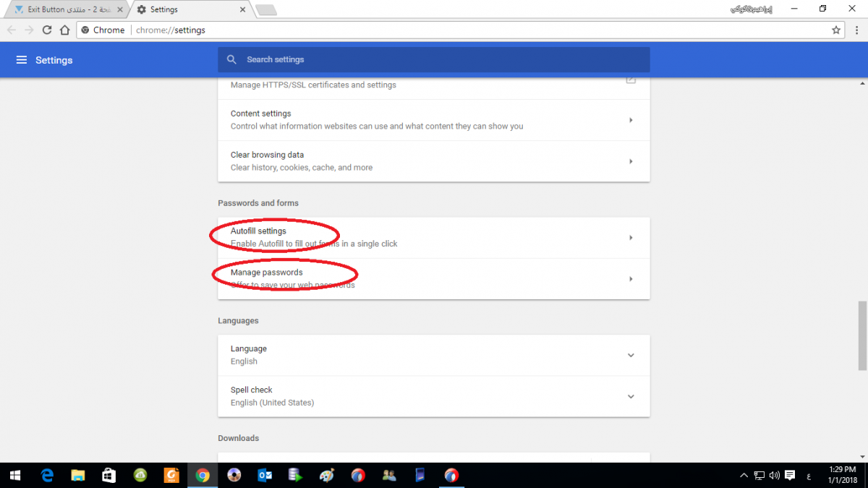Open a new tab
The height and width of the screenshot is (488, 868).
click(265, 9)
